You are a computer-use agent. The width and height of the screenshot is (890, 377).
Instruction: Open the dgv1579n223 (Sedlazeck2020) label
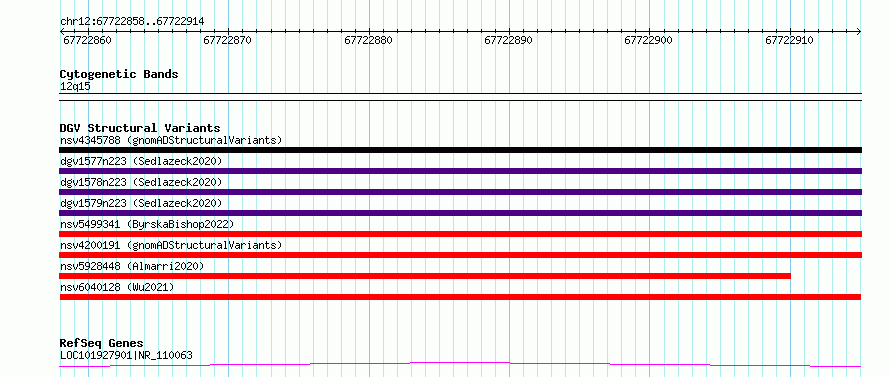coord(141,203)
